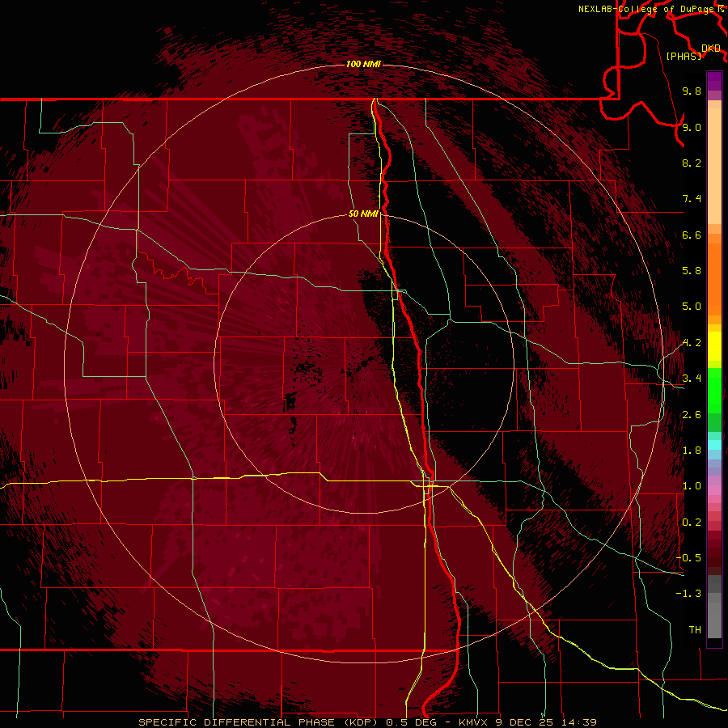This screenshot has width=728, height=728.
Task: Pick the peach band of the color scale
Action: click(x=714, y=167)
